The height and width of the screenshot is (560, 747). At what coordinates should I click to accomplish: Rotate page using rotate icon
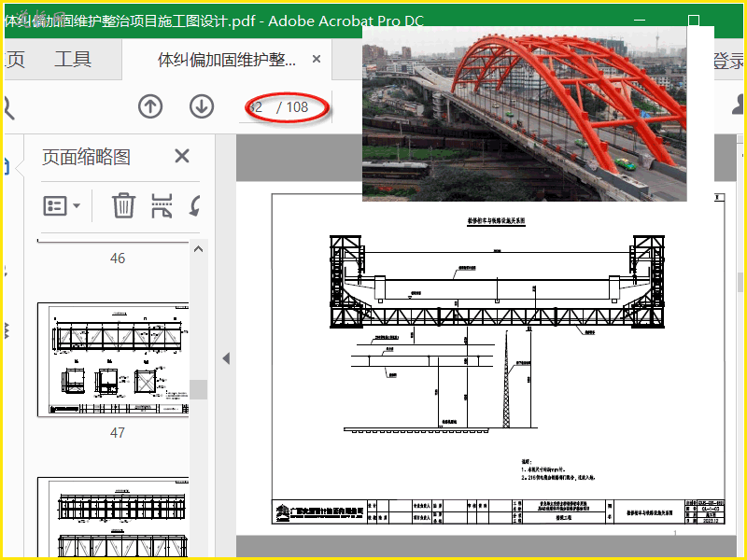coord(194,205)
